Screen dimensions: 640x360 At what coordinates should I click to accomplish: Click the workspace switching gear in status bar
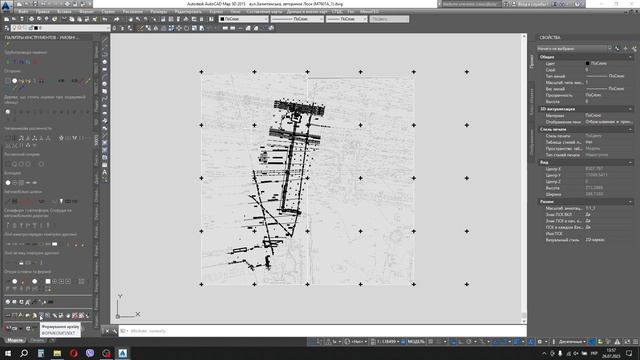click(540, 342)
